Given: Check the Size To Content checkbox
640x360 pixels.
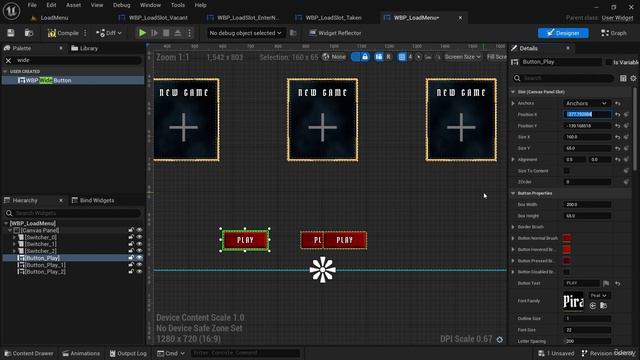Looking at the screenshot, I should pyautogui.click(x=567, y=171).
